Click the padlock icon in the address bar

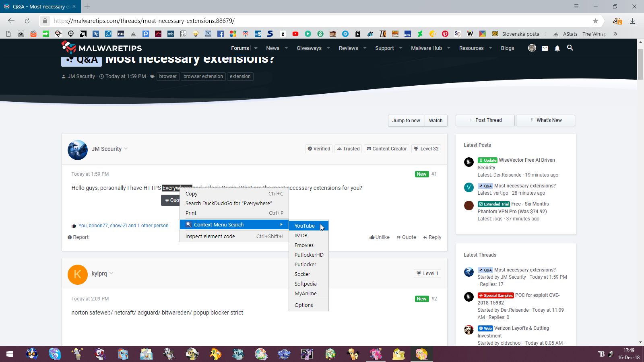[x=45, y=21]
